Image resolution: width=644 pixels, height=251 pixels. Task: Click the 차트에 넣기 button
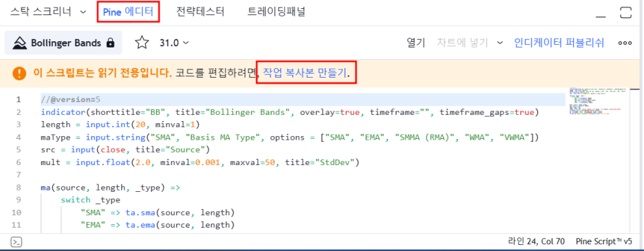pyautogui.click(x=462, y=43)
